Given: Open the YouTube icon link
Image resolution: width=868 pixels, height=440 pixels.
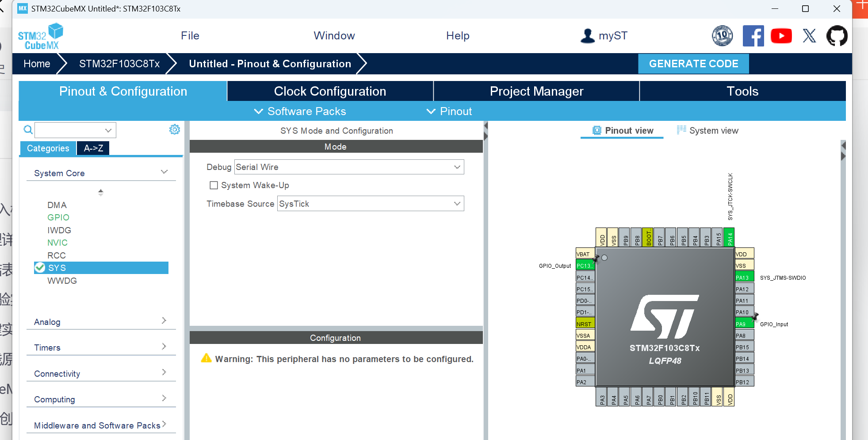Looking at the screenshot, I should pyautogui.click(x=781, y=36).
